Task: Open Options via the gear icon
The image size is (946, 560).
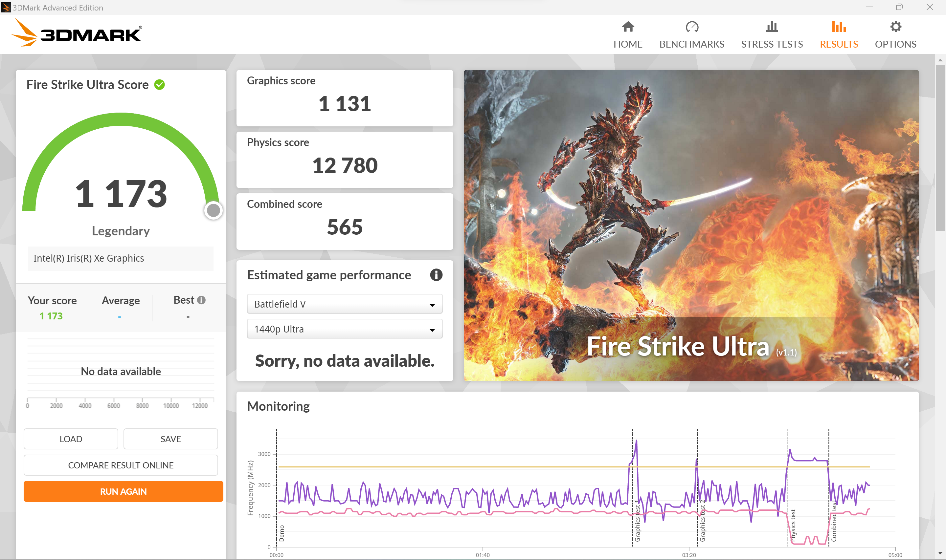Action: [895, 27]
